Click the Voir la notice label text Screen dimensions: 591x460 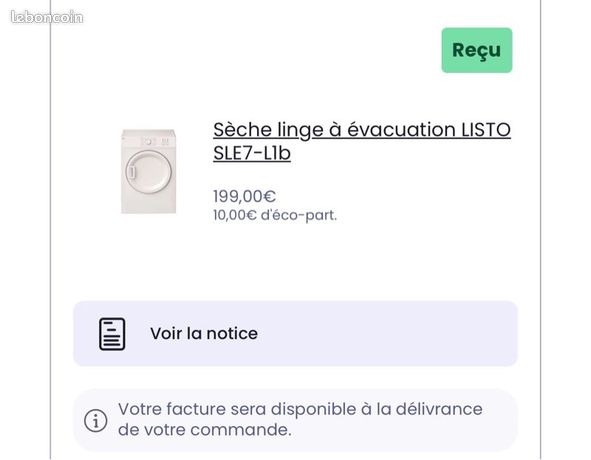(204, 334)
